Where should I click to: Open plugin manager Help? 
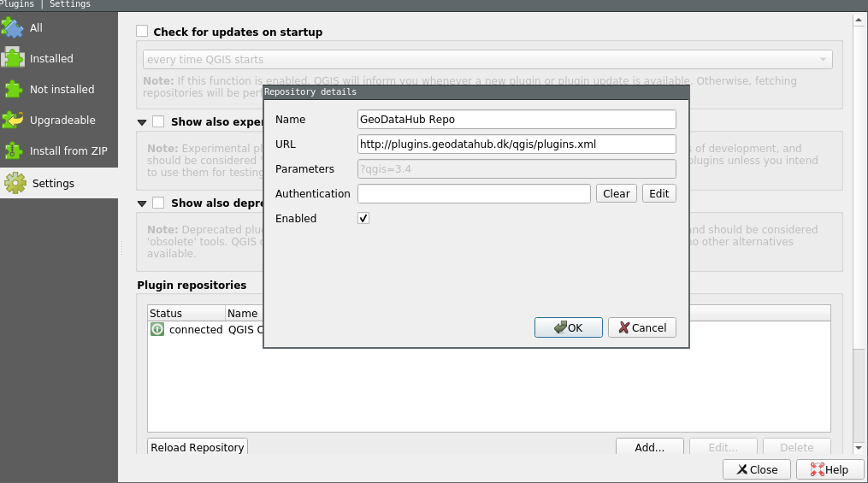pos(830,469)
